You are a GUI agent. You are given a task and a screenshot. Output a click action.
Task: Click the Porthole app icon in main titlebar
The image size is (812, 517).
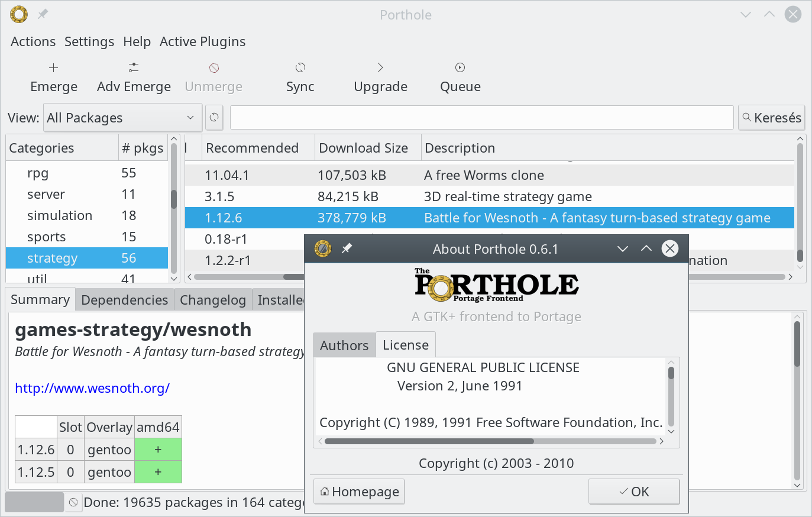[19, 14]
